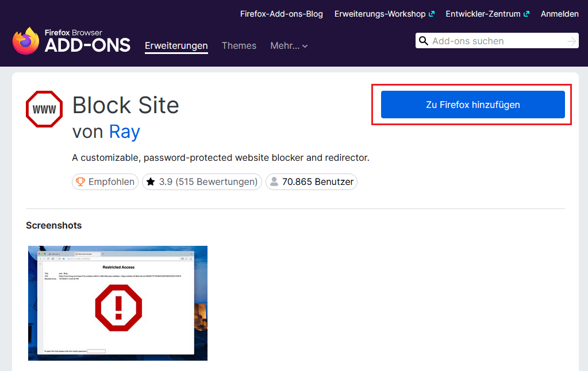Click inside the Add-ons suchen search field
This screenshot has width=588, height=371.
[x=489, y=41]
